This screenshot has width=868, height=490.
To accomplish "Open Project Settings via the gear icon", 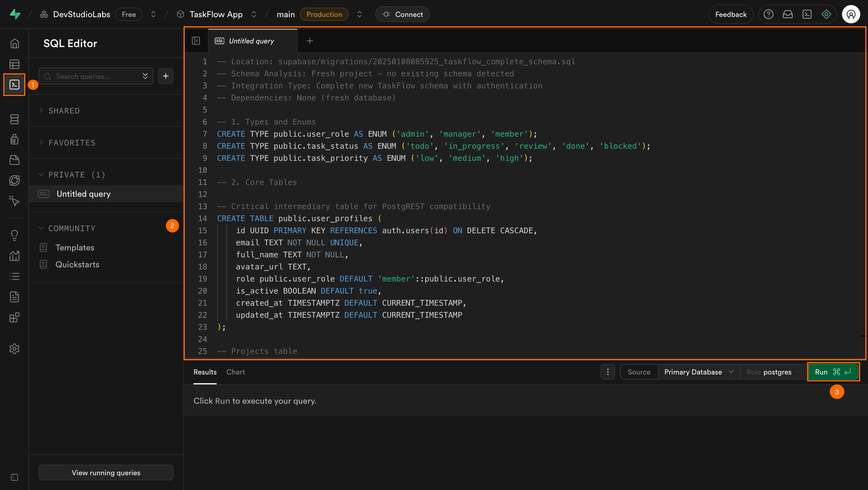I will [x=14, y=349].
